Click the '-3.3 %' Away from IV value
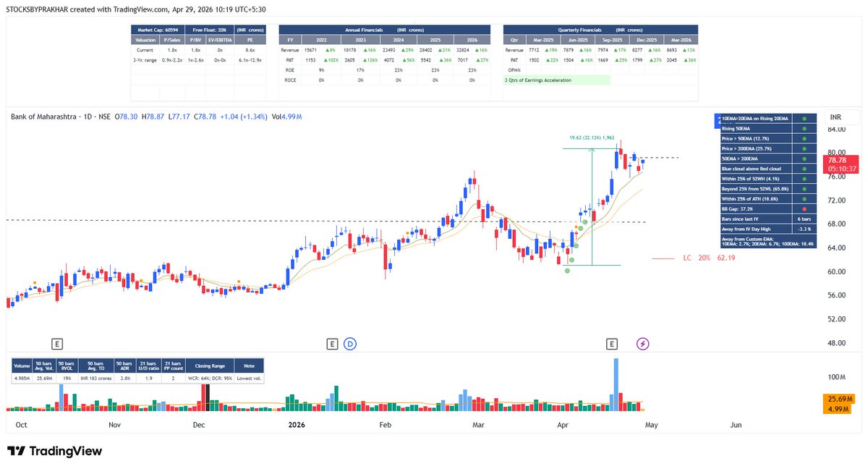The image size is (868, 469). pyautogui.click(x=804, y=229)
